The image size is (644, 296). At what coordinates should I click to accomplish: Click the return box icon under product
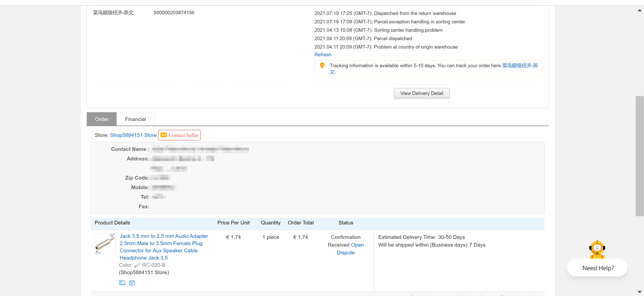(x=132, y=283)
